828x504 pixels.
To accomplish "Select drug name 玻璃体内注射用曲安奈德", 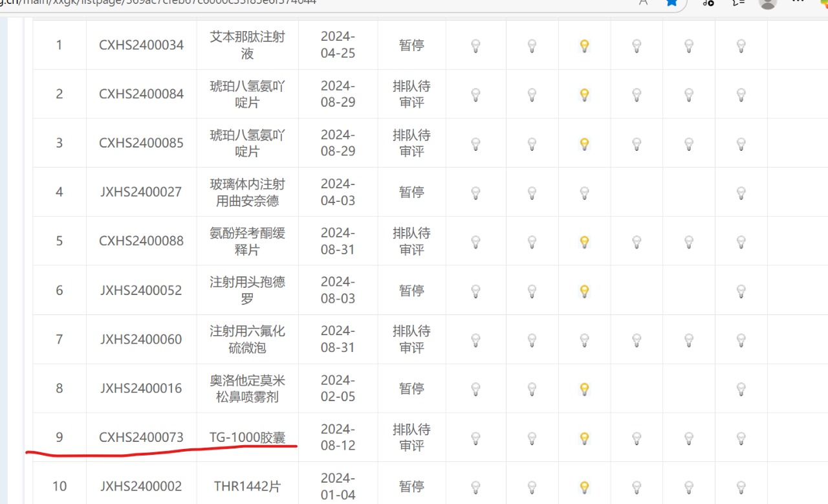I will pos(247,192).
